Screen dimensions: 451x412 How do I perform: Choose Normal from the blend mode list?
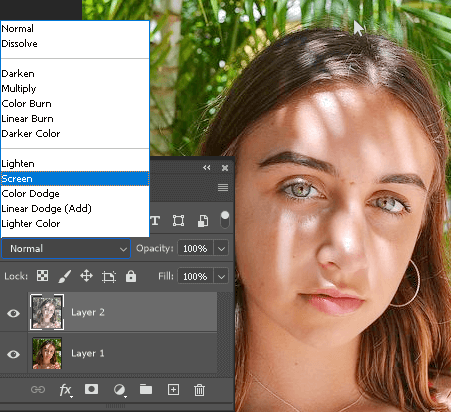pos(75,29)
